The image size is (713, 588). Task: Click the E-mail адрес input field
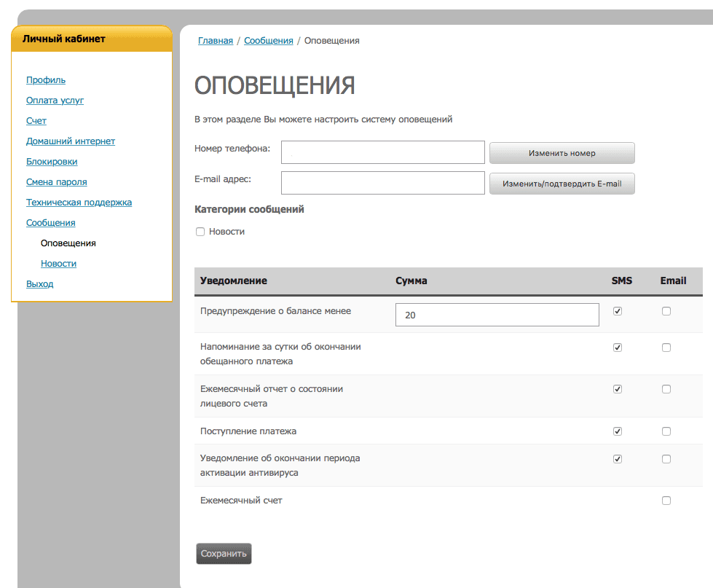pyautogui.click(x=382, y=182)
